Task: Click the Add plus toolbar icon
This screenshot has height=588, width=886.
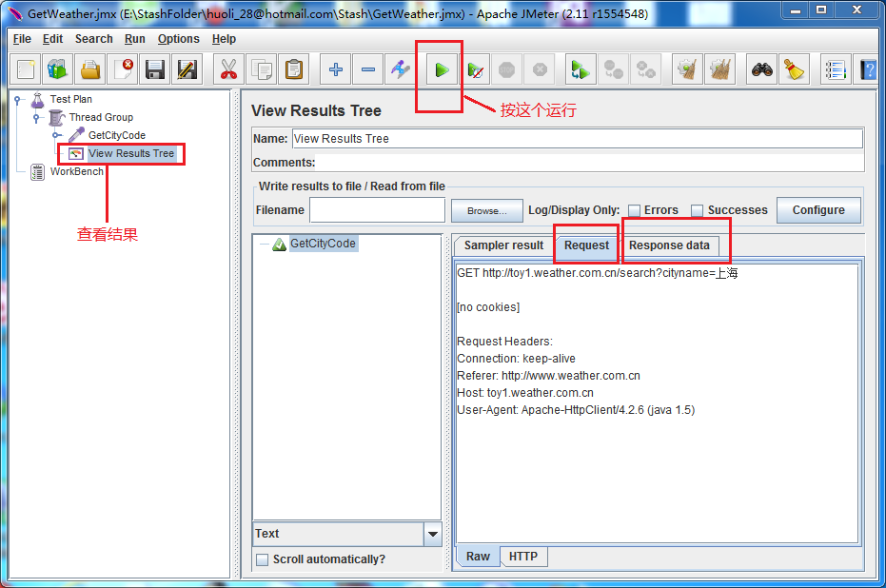Action: 335,69
